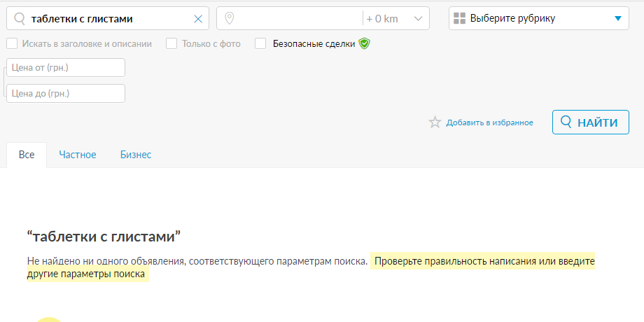This screenshot has height=322, width=644.
Task: Click the Цена до price field
Action: pos(66,93)
